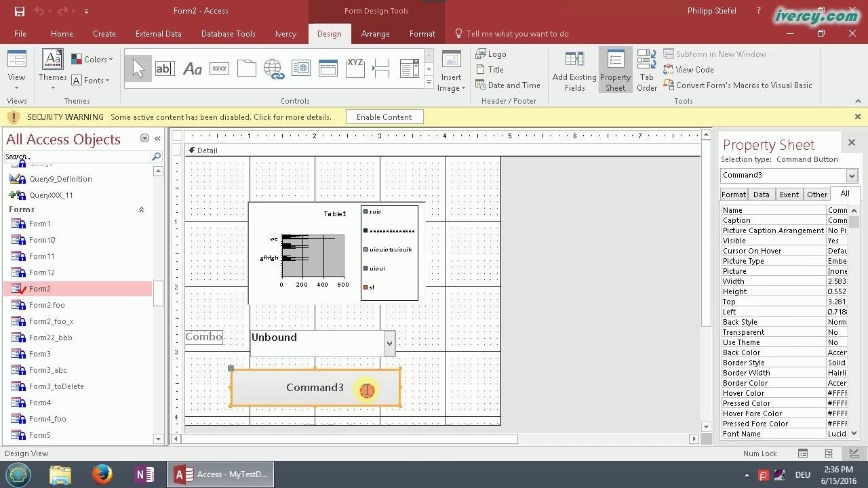Screen dimensions: 868x488
Task: Click the Visible property row
Action: (785, 241)
